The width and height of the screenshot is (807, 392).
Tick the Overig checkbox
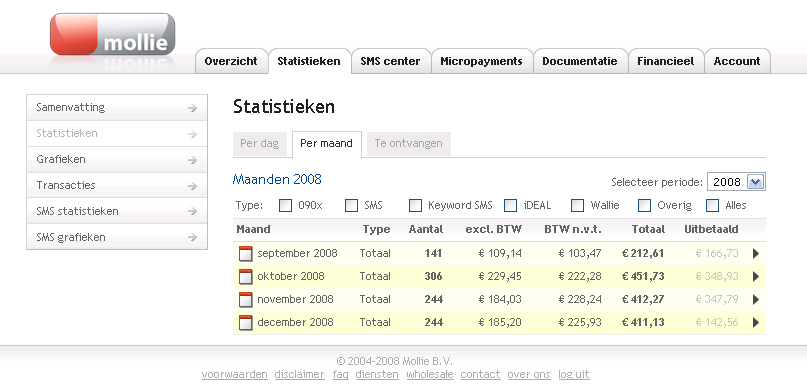pyautogui.click(x=644, y=206)
